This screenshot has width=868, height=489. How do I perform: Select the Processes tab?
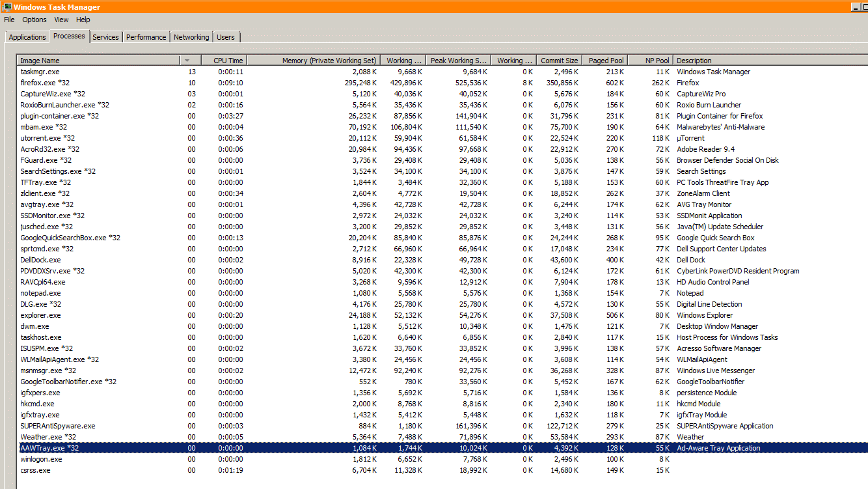pos(69,36)
